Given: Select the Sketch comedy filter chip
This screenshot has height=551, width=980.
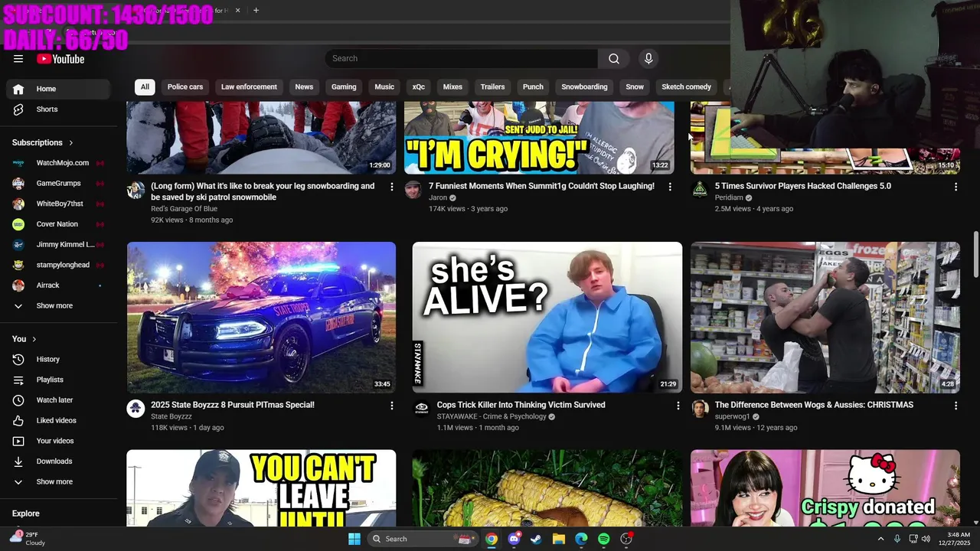Looking at the screenshot, I should [687, 87].
